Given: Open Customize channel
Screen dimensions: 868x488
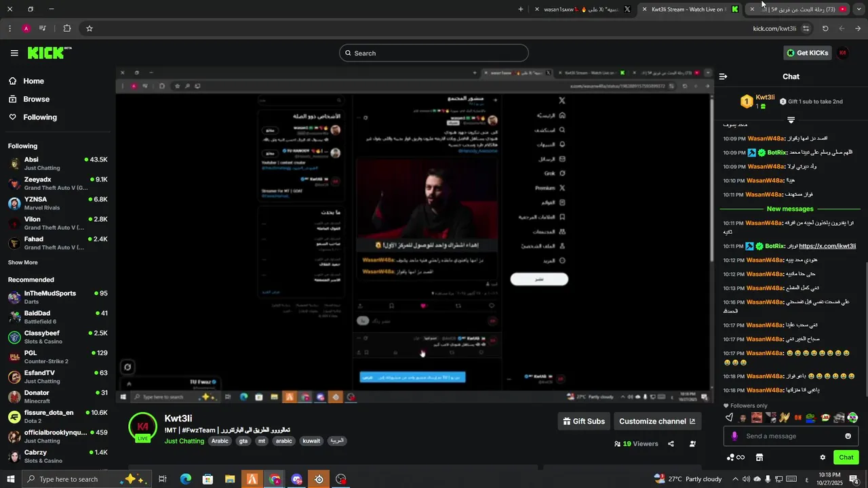Looking at the screenshot, I should pyautogui.click(x=657, y=422).
